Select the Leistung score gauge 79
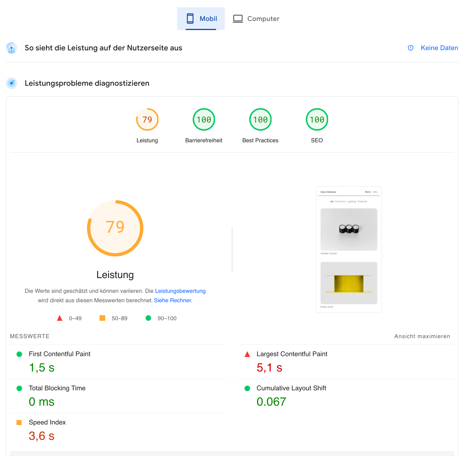 [147, 120]
